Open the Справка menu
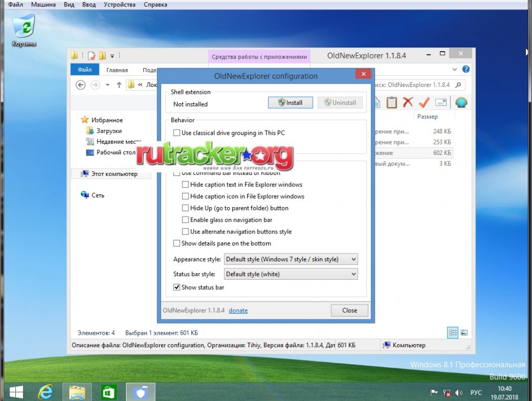 [155, 5]
